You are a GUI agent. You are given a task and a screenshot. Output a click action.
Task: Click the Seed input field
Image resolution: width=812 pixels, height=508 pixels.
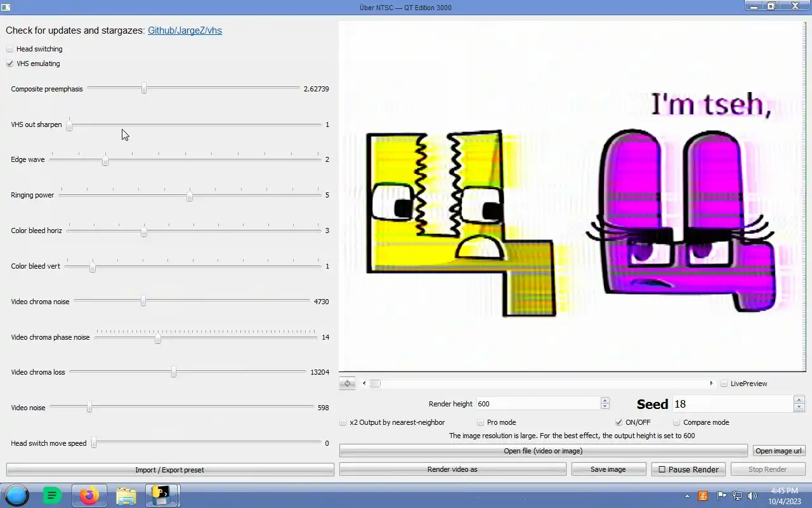point(733,404)
